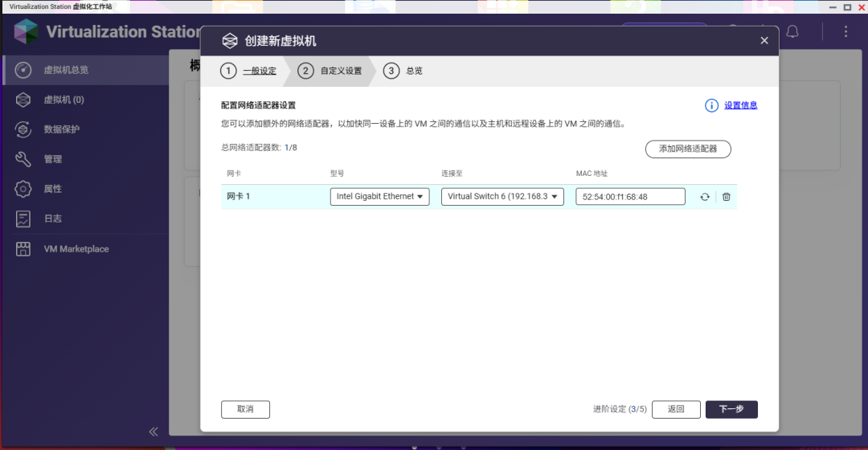
Task: Click the VM overview gauge icon in sidebar
Action: (x=23, y=70)
